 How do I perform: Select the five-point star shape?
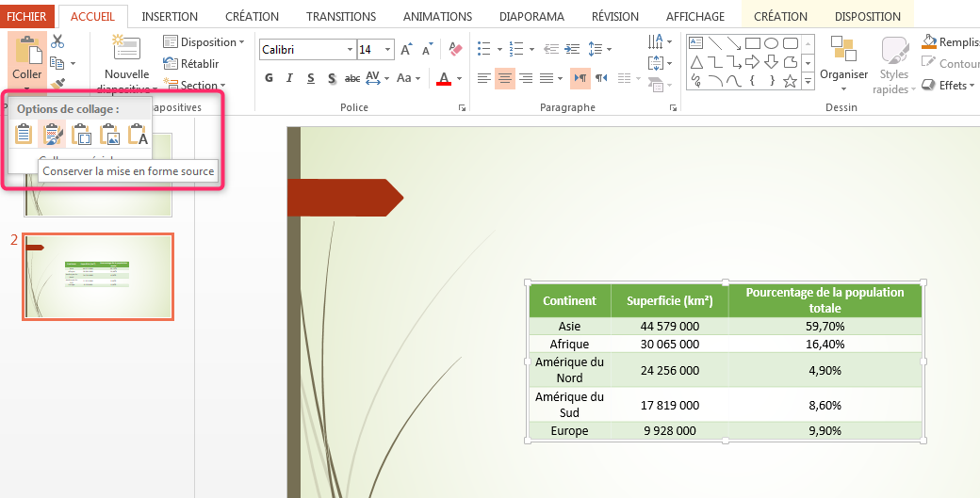pos(791,81)
